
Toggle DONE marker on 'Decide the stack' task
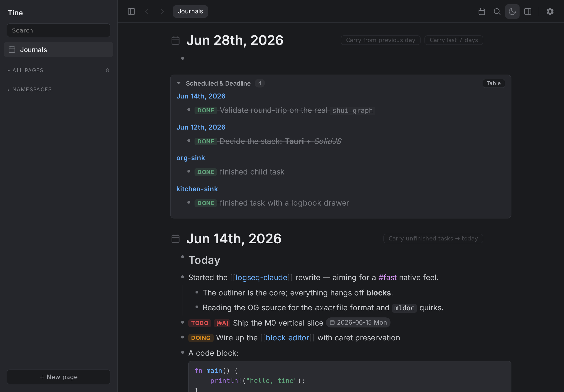click(206, 141)
